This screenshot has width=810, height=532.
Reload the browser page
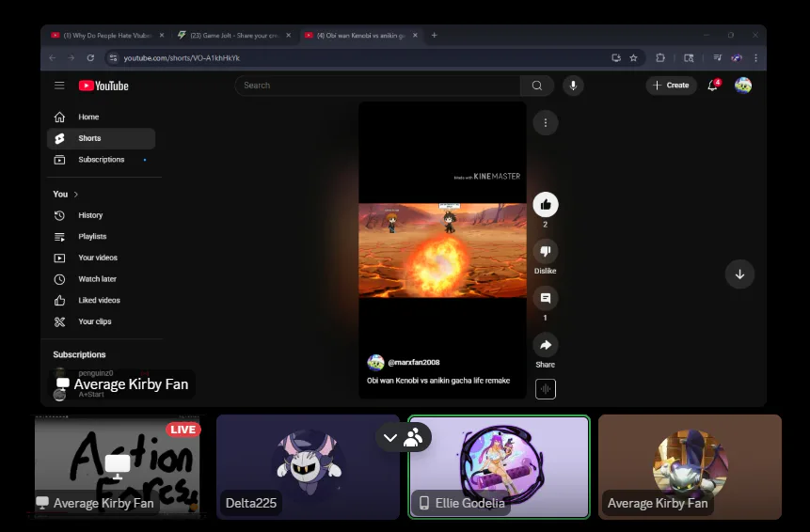tap(90, 58)
